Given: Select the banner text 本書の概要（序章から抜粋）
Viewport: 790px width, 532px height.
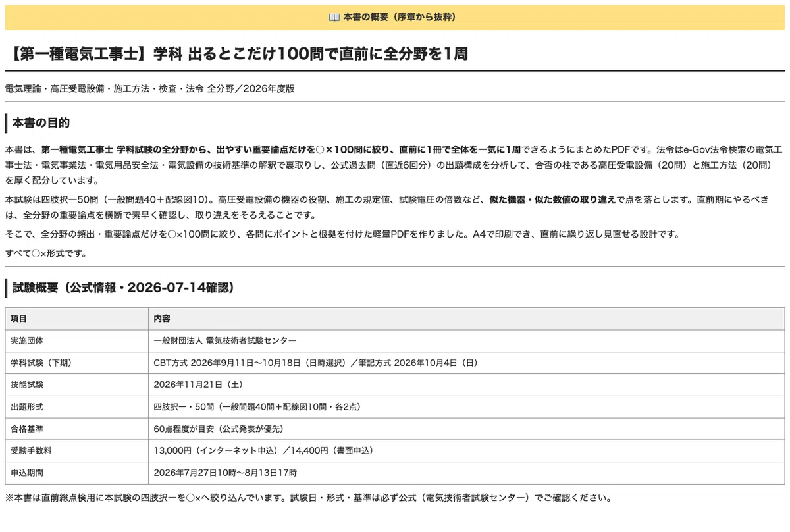Looking at the screenshot, I should pyautogui.click(x=400, y=17).
